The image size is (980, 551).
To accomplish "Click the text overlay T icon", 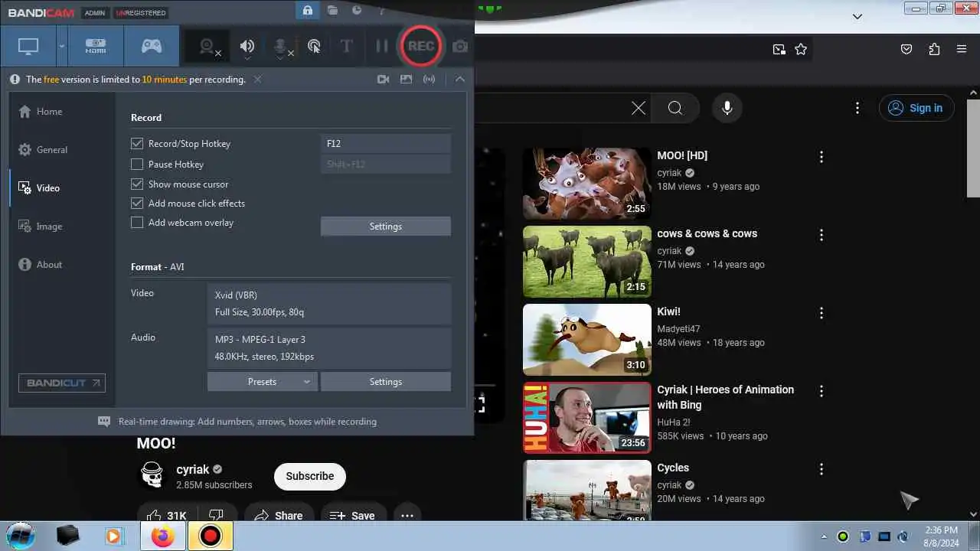I will (x=346, y=47).
